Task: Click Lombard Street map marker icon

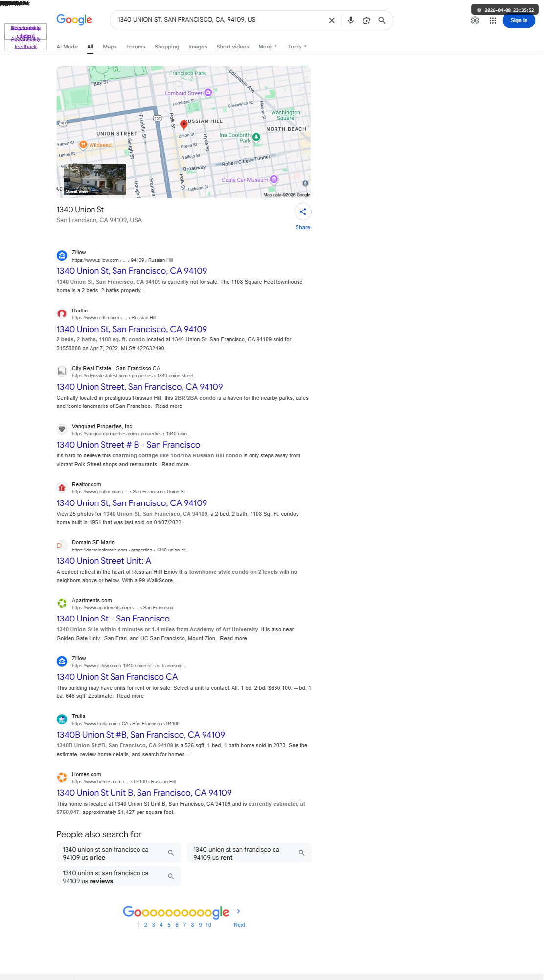Action: [208, 93]
